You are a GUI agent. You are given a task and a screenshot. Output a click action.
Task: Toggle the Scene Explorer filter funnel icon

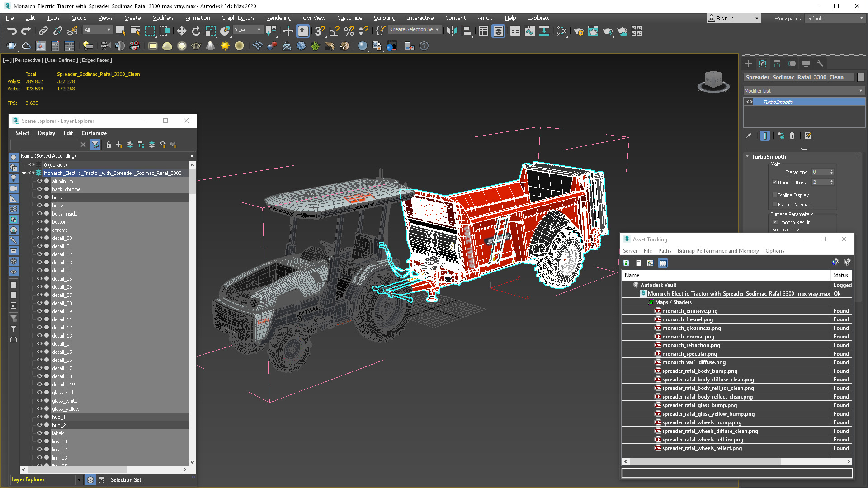(x=95, y=145)
